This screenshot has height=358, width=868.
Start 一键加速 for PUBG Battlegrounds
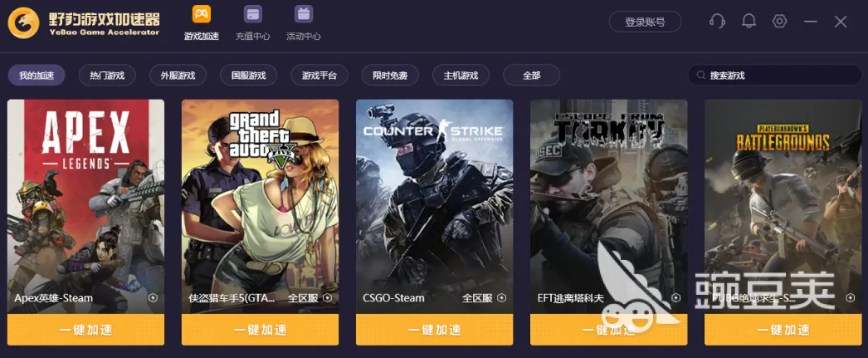(x=783, y=330)
